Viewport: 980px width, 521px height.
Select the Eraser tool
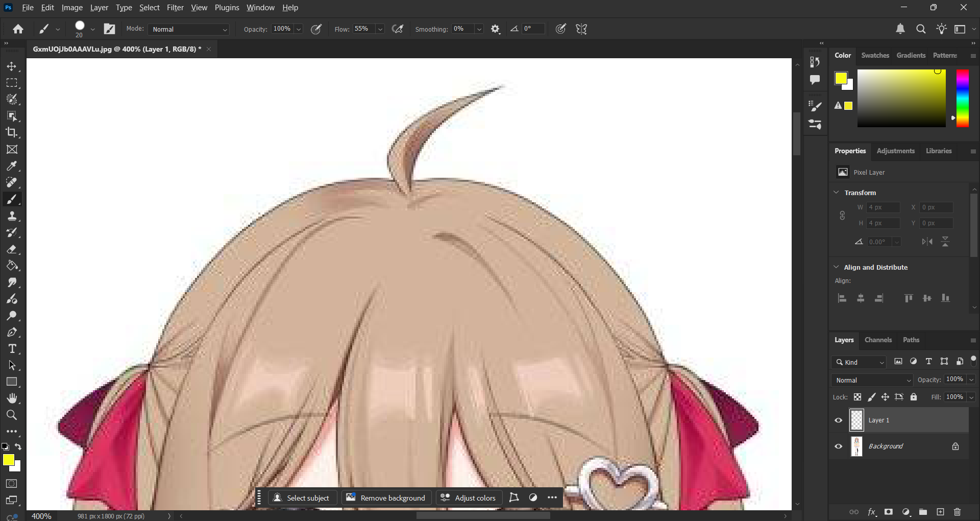coord(12,249)
